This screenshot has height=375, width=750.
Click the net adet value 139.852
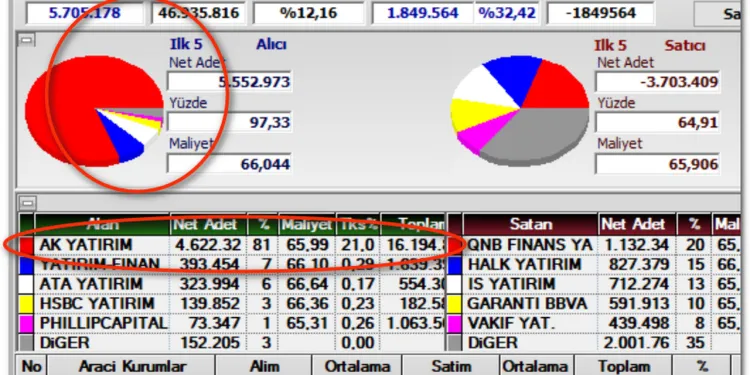209,304
